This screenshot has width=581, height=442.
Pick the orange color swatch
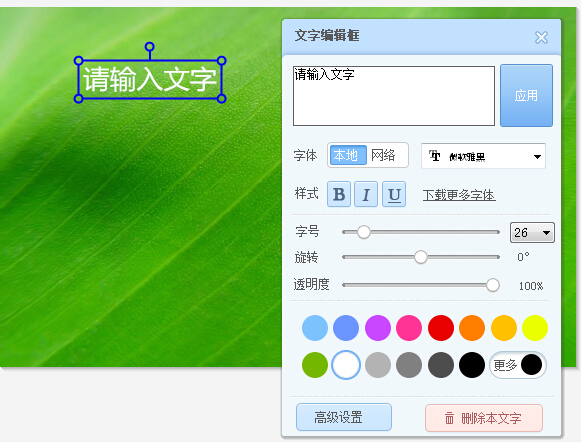tap(472, 328)
